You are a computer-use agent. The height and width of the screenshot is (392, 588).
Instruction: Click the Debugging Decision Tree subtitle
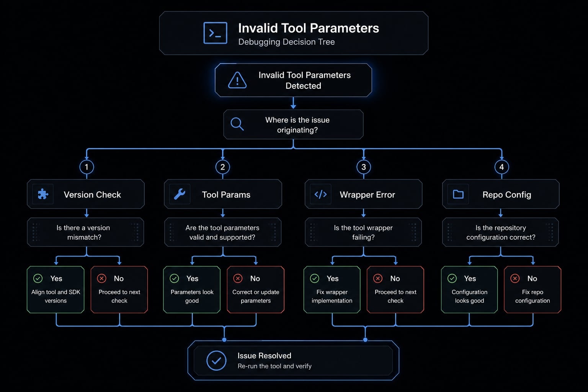click(x=286, y=42)
